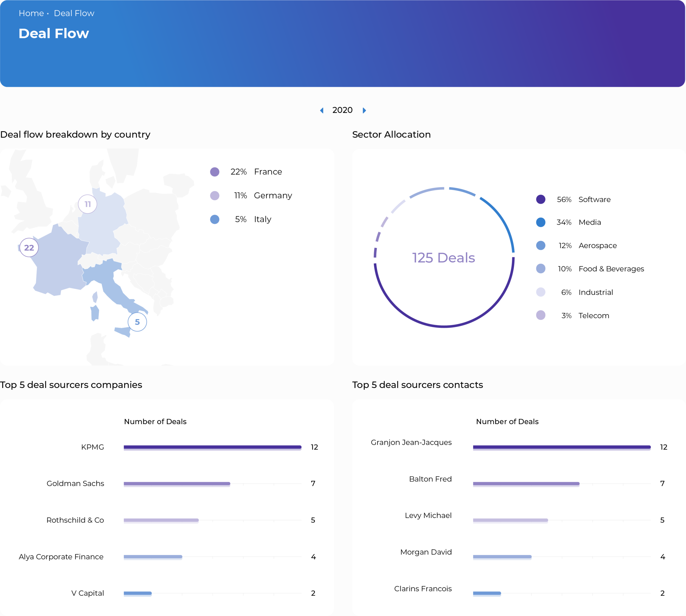Select the France map marker showing 22
686x616 pixels.
29,247
